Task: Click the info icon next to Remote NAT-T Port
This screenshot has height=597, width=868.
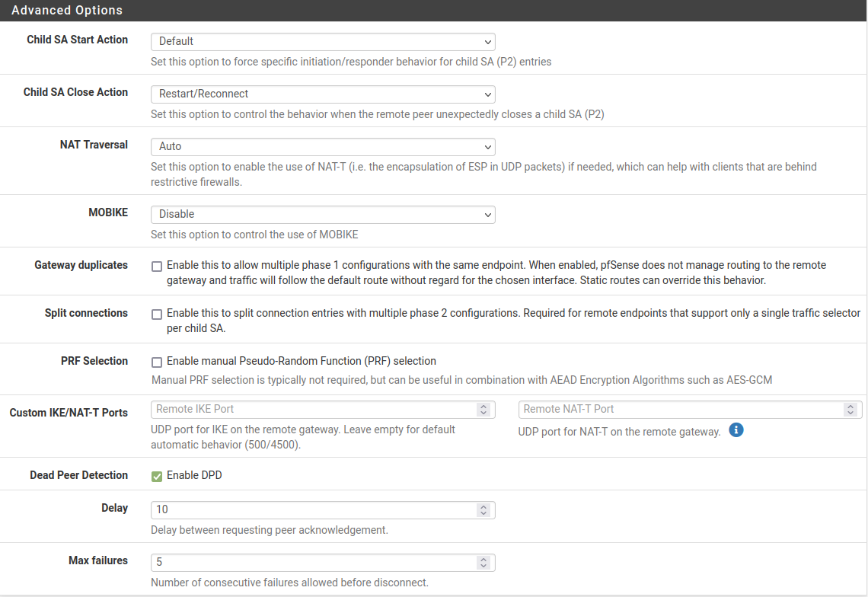Action: pos(736,430)
